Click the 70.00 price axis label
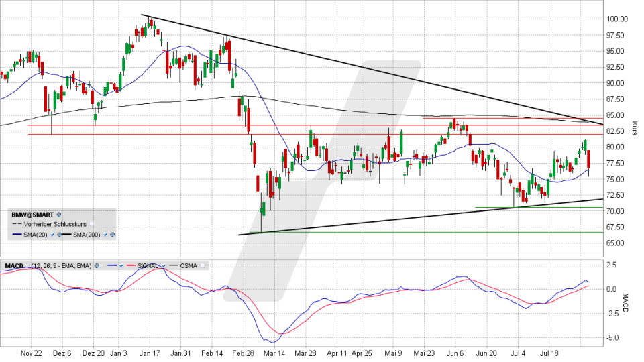Image resolution: width=644 pixels, height=362 pixels. (x=616, y=211)
